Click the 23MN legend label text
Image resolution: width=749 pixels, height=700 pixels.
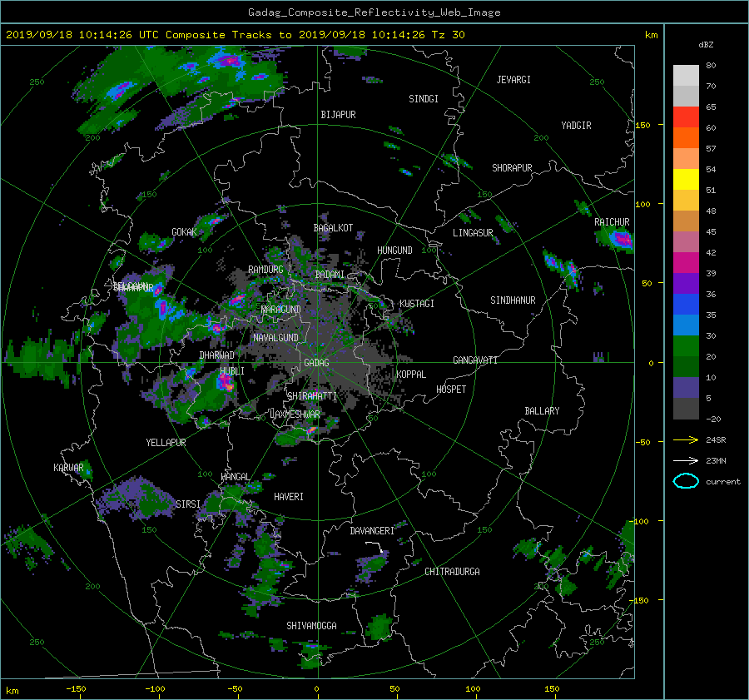(716, 460)
